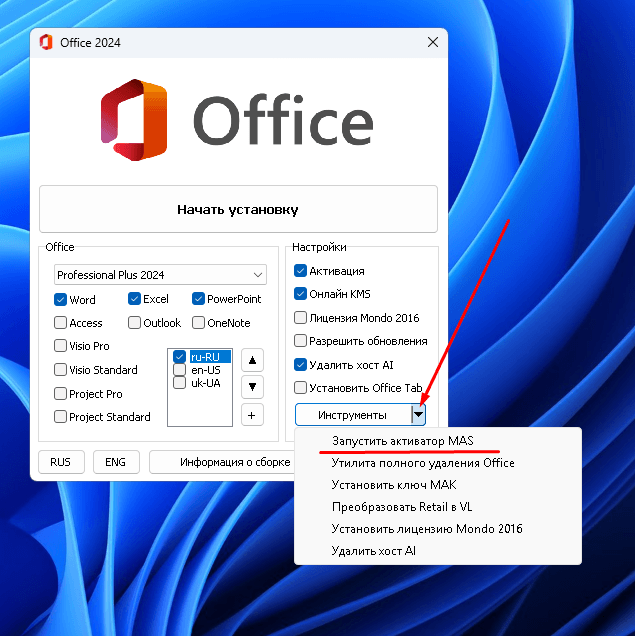Enable the Outlook checkbox
This screenshot has height=636, width=635.
coord(134,323)
